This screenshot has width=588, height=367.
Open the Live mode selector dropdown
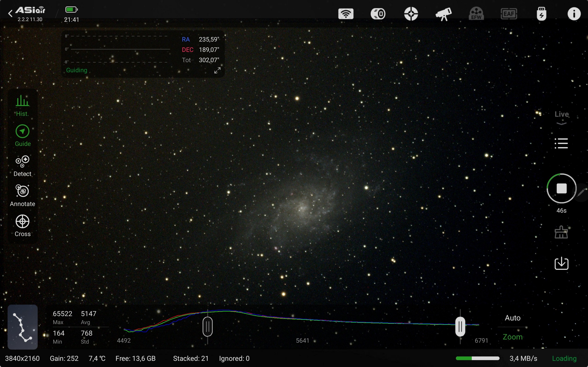(x=561, y=117)
